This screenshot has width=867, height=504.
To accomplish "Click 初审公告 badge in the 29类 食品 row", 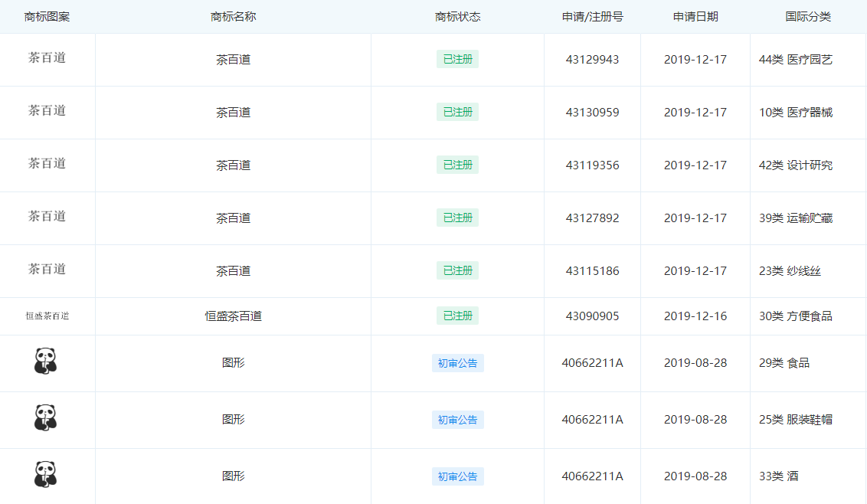I will point(458,363).
